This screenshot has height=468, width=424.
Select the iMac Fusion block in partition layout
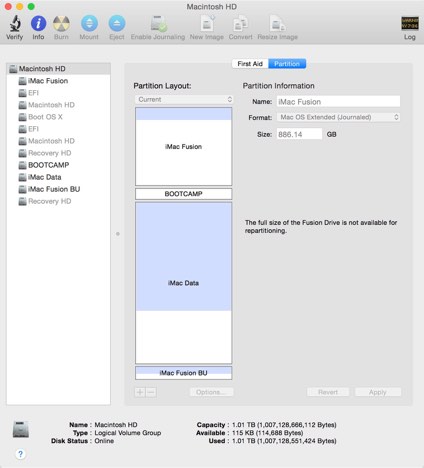coord(184,146)
